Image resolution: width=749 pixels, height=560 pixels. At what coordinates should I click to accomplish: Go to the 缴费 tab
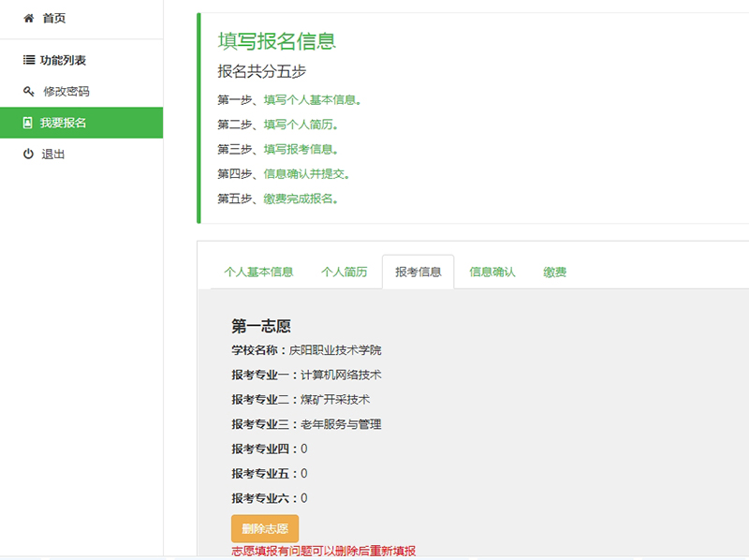(554, 272)
